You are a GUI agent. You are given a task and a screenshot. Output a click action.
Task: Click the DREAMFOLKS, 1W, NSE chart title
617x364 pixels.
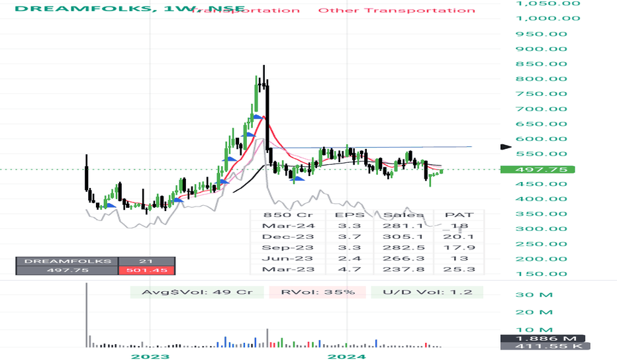pos(130,8)
